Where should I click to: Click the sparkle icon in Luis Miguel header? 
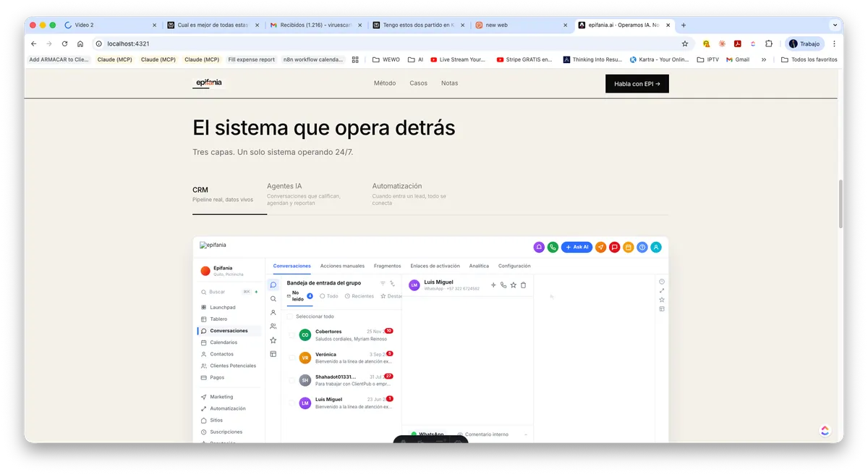(x=493, y=285)
